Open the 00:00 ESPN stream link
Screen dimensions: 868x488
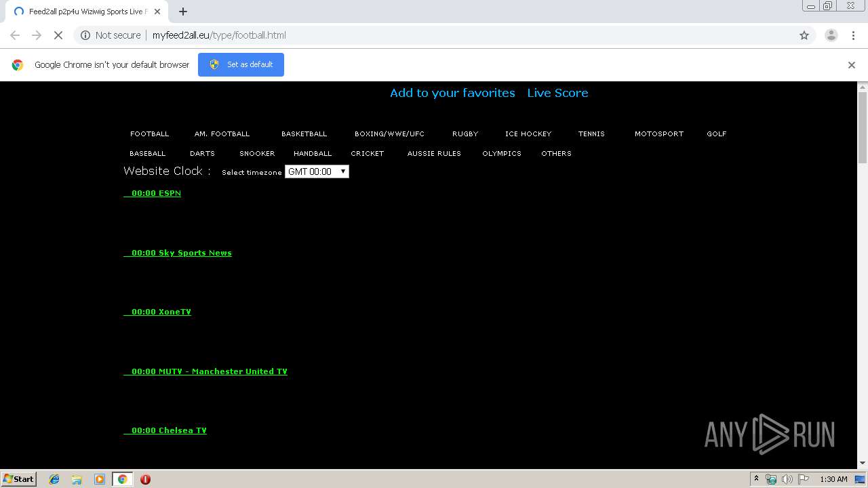click(152, 193)
